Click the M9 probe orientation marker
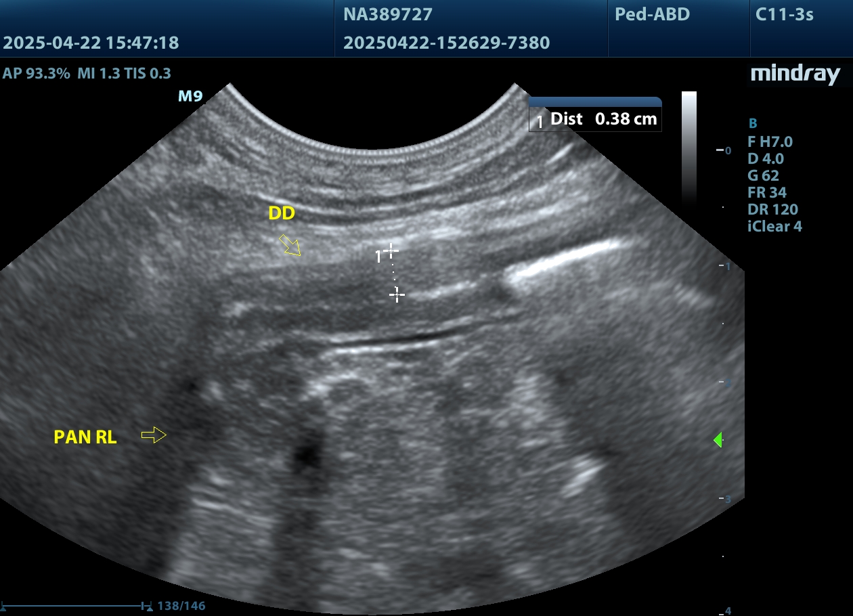This screenshot has height=616, width=853. (190, 97)
